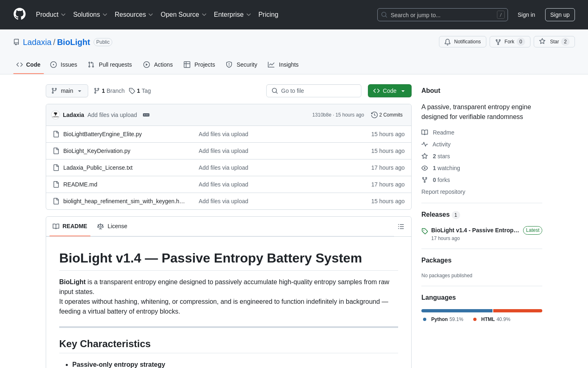Click the Python language bar segment

[457, 311]
